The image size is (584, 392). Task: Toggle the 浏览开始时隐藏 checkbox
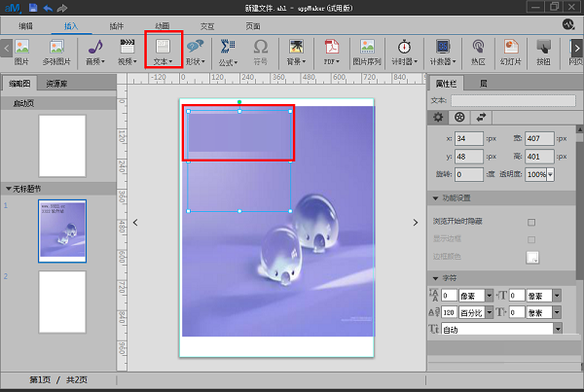click(530, 221)
